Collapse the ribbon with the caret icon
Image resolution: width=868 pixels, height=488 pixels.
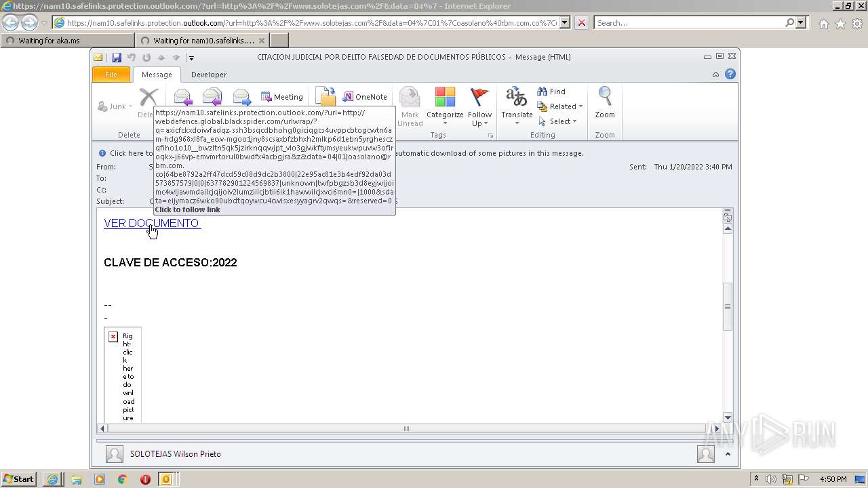click(x=715, y=75)
